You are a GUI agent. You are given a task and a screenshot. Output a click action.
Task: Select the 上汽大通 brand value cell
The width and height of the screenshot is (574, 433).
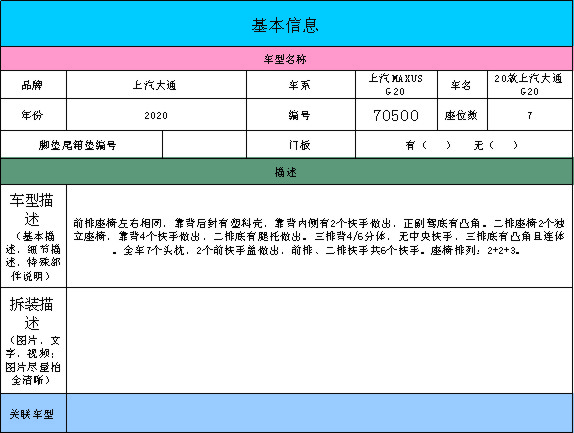pyautogui.click(x=156, y=85)
